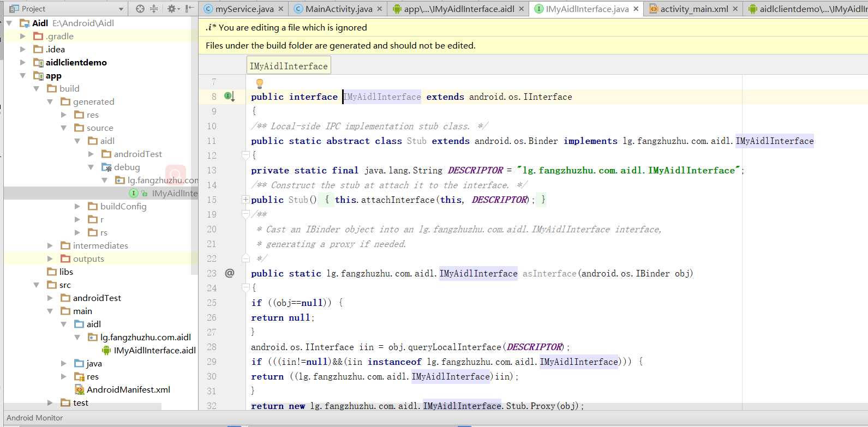
Task: Select the source folder in the tree
Action: pyautogui.click(x=100, y=128)
